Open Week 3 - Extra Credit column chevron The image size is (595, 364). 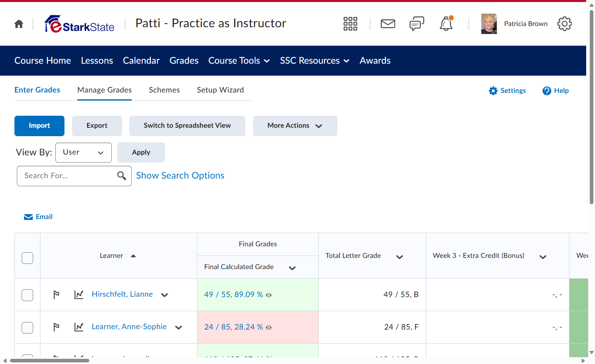point(543,257)
